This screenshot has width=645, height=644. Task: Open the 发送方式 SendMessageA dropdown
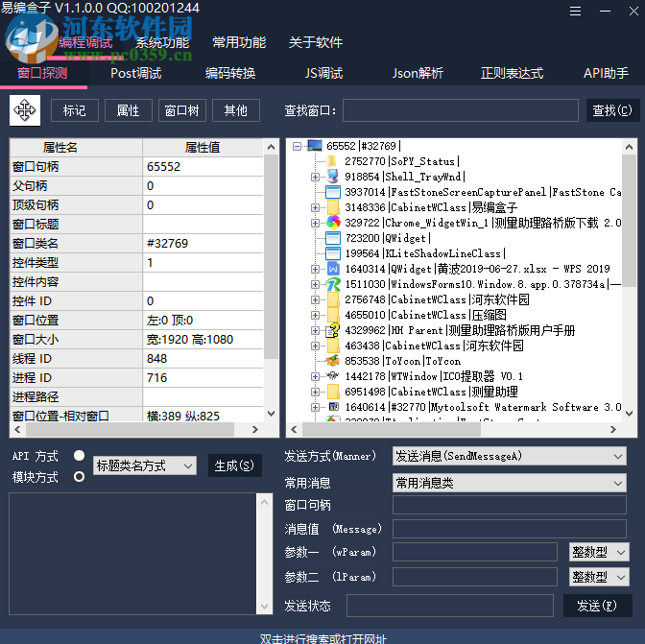(510, 456)
